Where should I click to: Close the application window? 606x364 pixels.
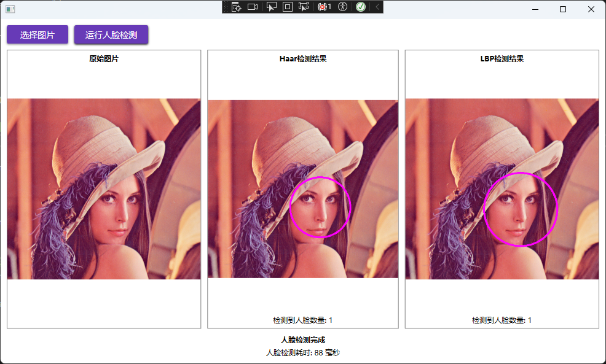click(x=591, y=9)
